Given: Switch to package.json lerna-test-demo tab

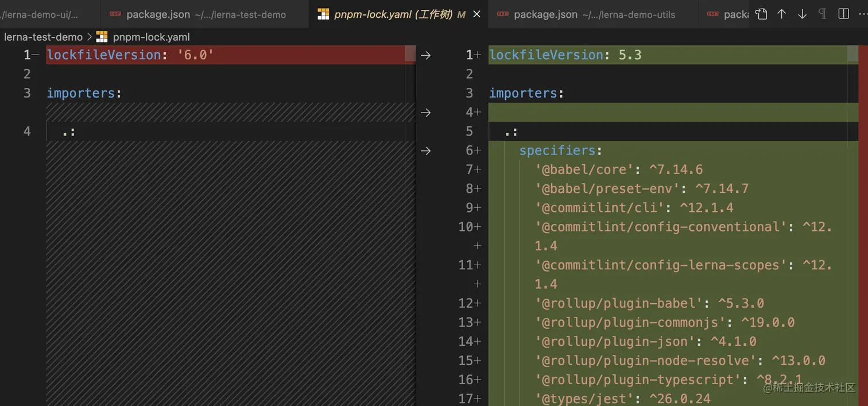Looking at the screenshot, I should (x=204, y=14).
